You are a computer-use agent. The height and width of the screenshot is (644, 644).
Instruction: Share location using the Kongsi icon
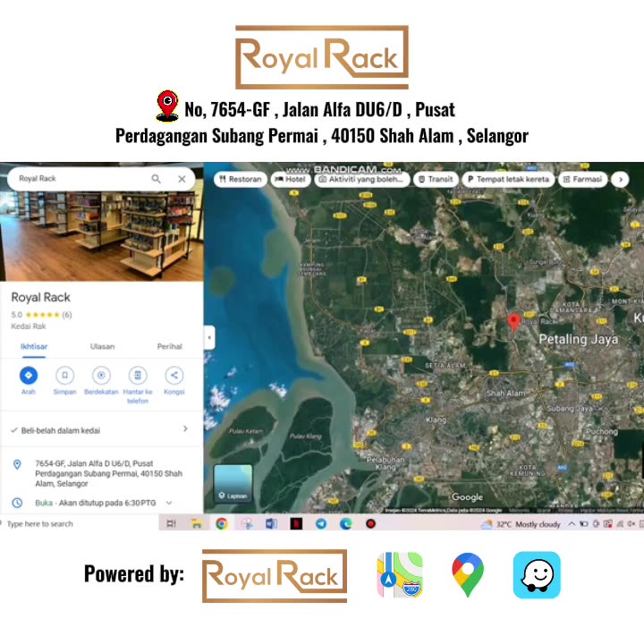coord(174,376)
